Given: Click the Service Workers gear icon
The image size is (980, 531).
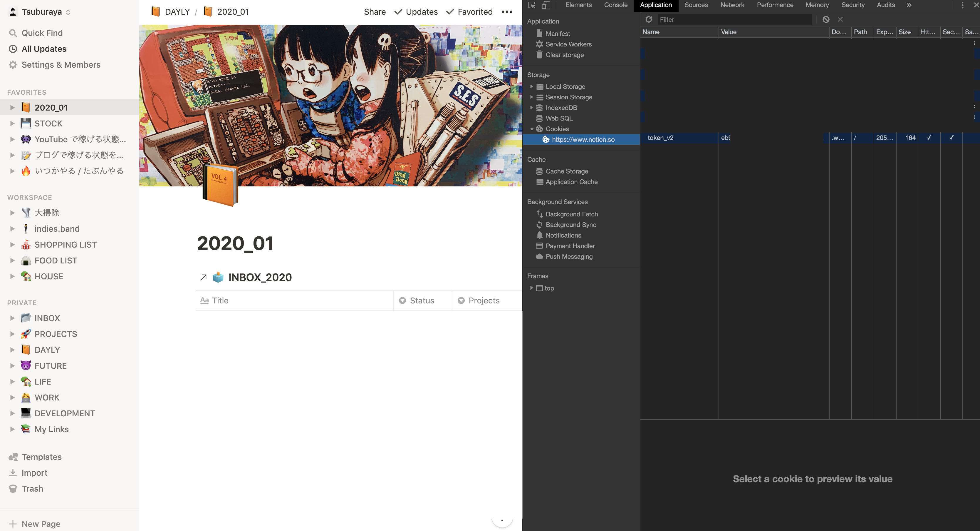Looking at the screenshot, I should click(539, 44).
